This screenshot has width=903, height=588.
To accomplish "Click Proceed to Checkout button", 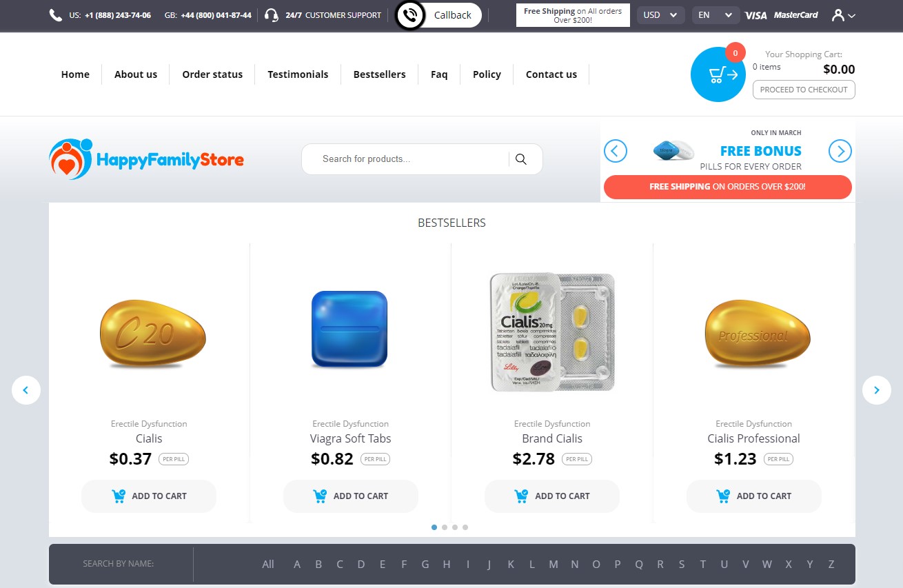I will point(804,90).
